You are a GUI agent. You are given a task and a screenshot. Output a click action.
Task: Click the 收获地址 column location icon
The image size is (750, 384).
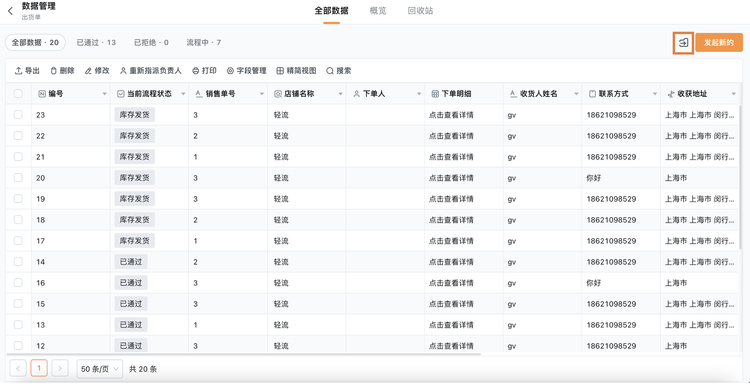(671, 94)
